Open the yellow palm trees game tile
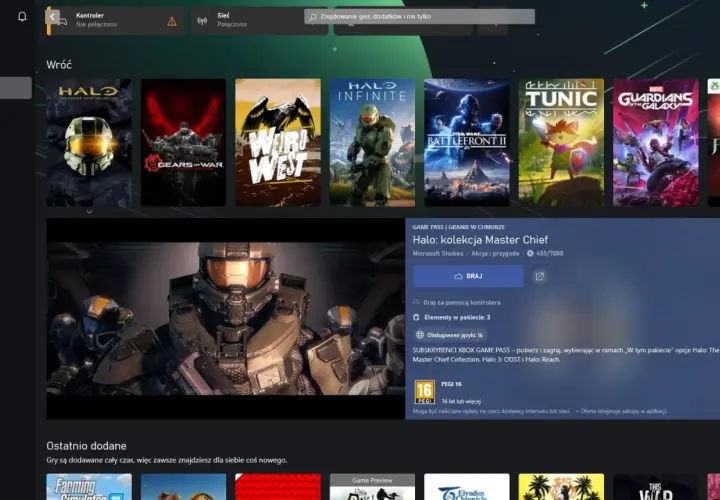 point(561,487)
